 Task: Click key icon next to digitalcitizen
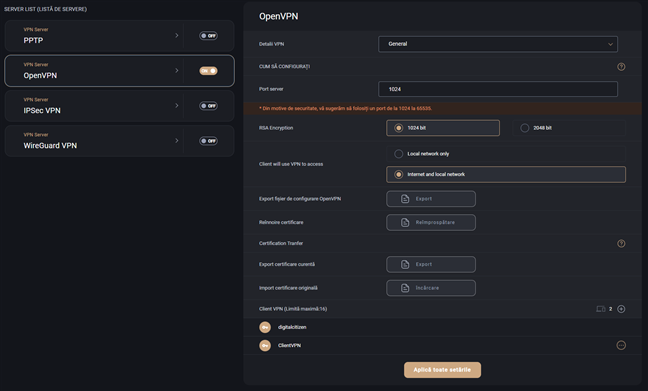click(x=265, y=327)
